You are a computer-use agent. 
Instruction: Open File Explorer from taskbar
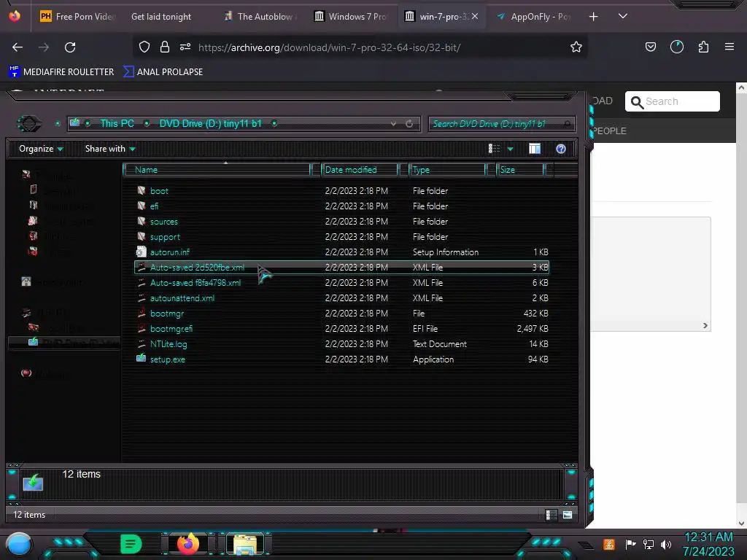(x=245, y=544)
